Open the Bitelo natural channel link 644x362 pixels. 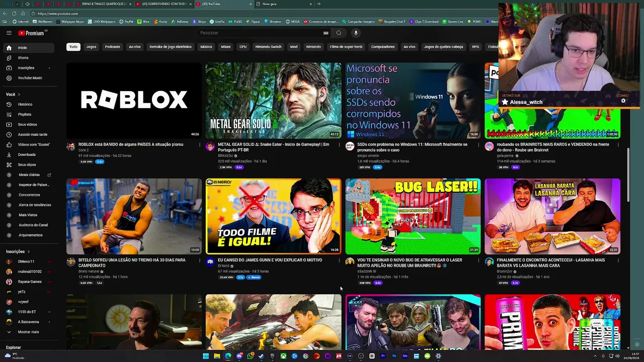[89, 271]
